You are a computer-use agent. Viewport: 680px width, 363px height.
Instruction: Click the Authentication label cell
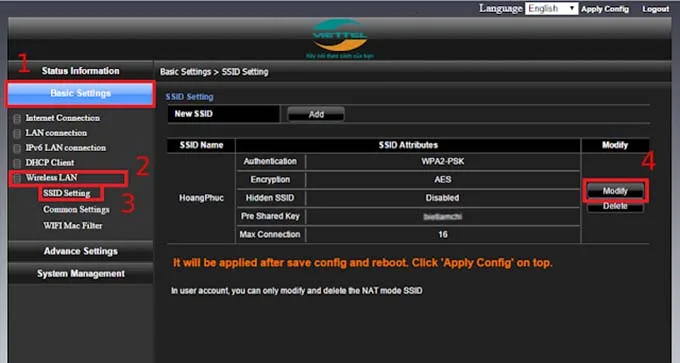(270, 161)
